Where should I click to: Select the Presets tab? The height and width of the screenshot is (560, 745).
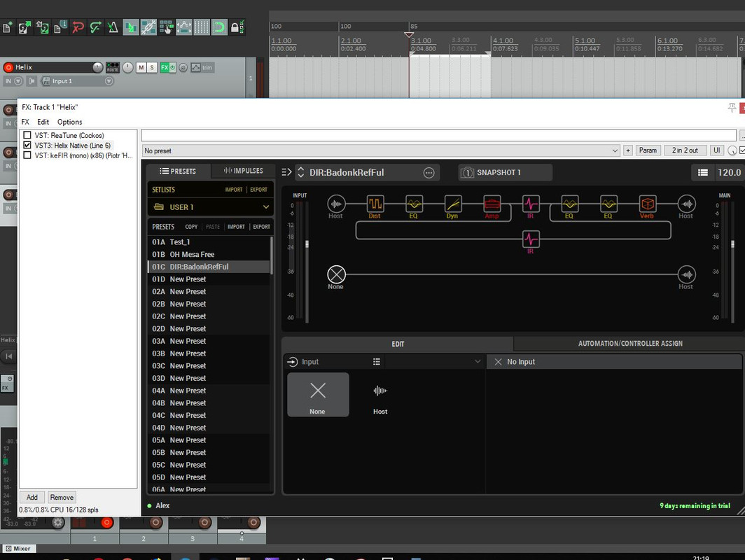click(178, 171)
